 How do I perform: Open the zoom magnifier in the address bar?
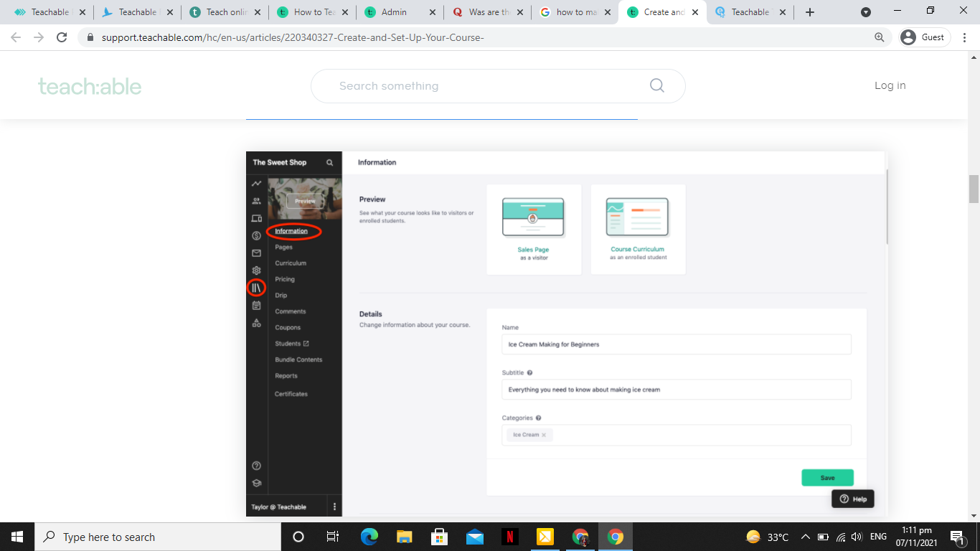point(879,37)
